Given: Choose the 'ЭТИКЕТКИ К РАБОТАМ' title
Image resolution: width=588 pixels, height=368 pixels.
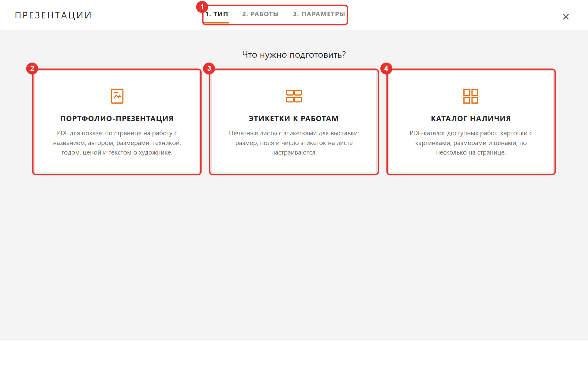Looking at the screenshot, I should [x=294, y=118].
